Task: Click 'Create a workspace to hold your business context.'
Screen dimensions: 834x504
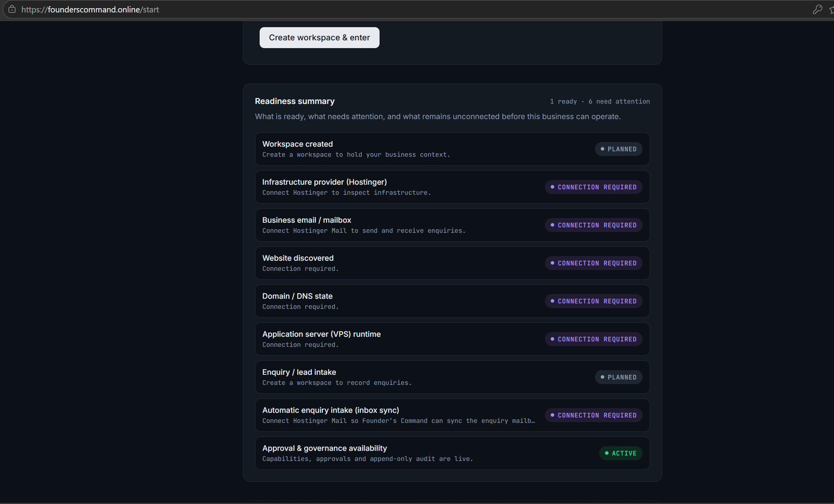Action: [356, 154]
